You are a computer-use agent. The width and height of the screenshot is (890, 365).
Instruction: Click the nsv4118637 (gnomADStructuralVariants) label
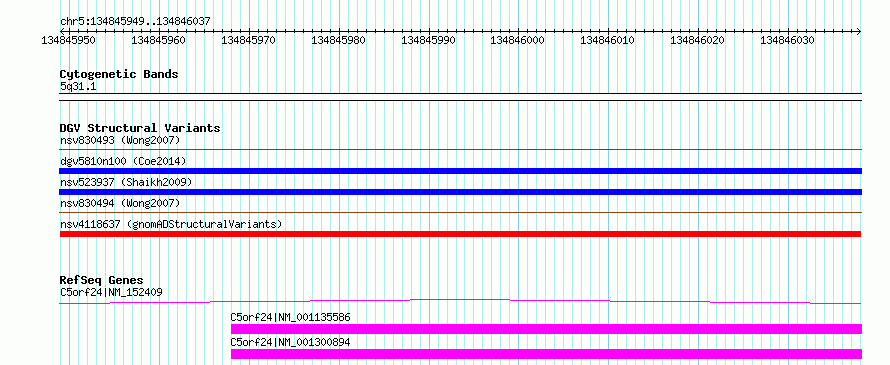(171, 224)
